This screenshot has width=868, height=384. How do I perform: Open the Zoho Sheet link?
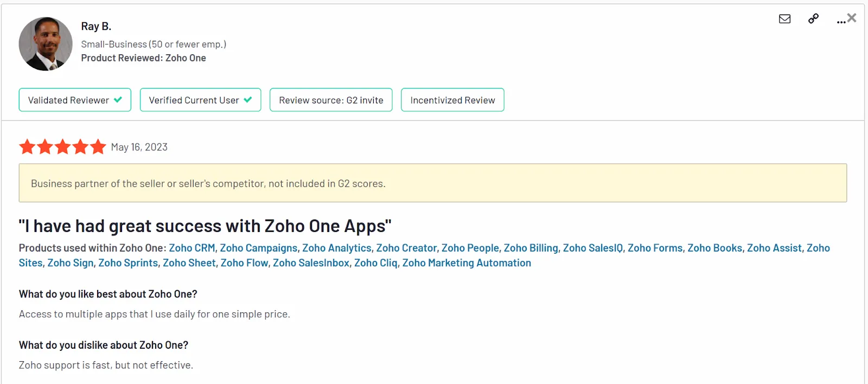point(189,263)
